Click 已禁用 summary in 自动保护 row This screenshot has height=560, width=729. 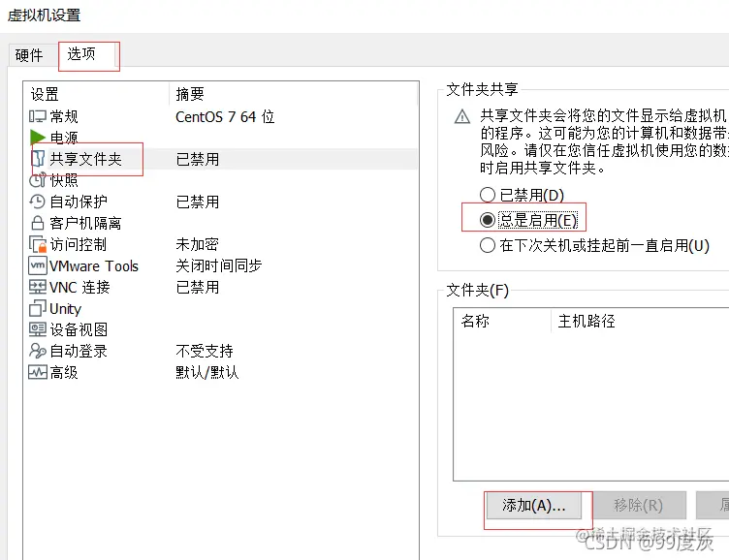(198, 202)
